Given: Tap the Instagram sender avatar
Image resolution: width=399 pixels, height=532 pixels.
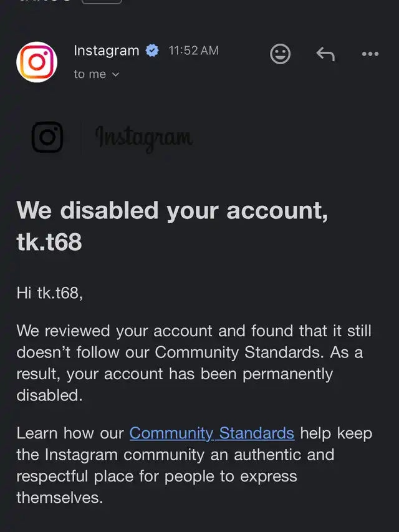Looking at the screenshot, I should tap(37, 62).
